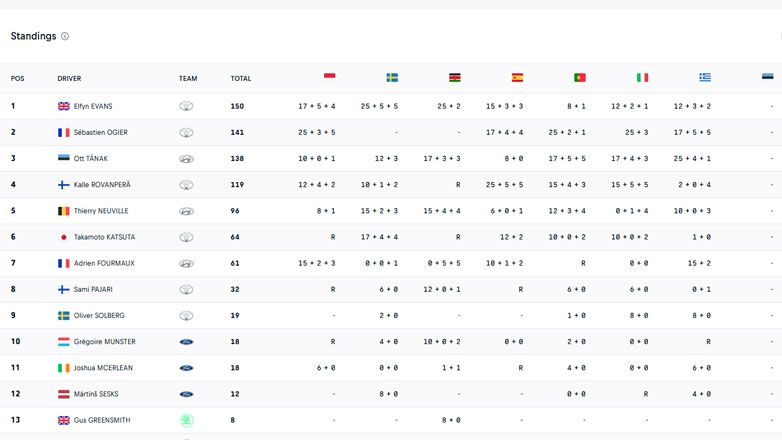
Task: Click the Standings info icon
Action: click(65, 36)
